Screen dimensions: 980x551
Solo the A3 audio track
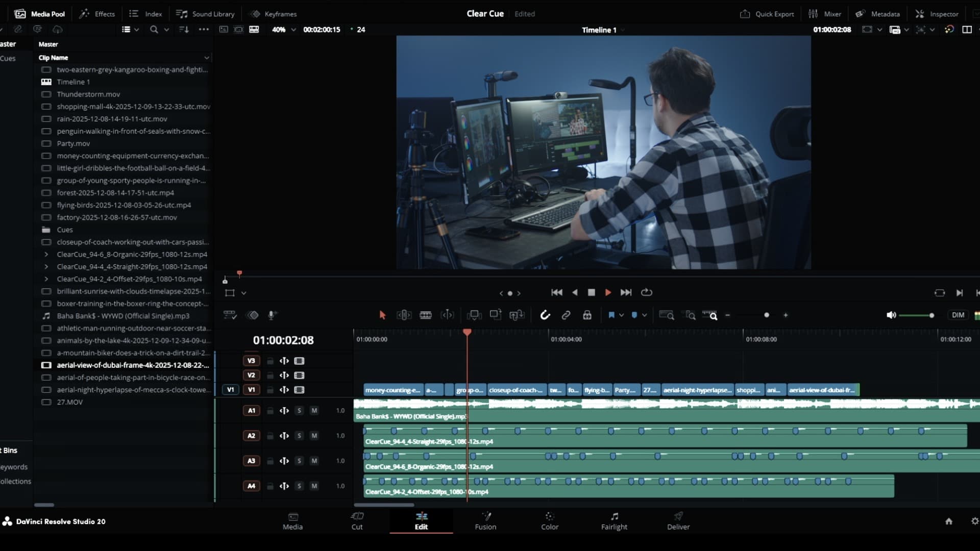(300, 461)
